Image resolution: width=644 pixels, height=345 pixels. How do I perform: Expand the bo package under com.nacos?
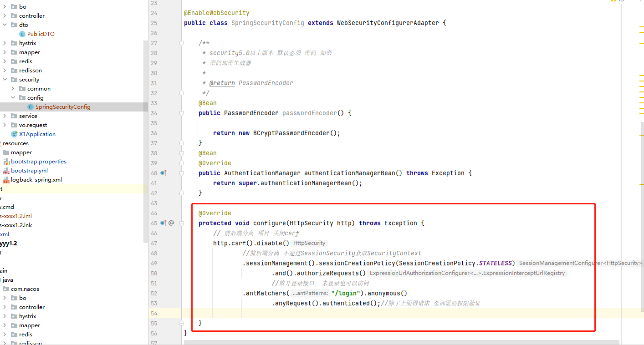[x=5, y=298]
